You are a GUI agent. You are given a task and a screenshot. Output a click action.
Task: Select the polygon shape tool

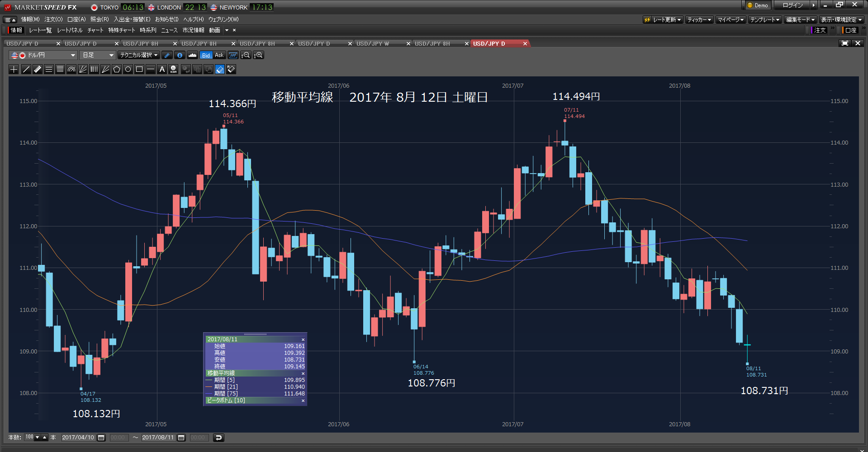[117, 69]
